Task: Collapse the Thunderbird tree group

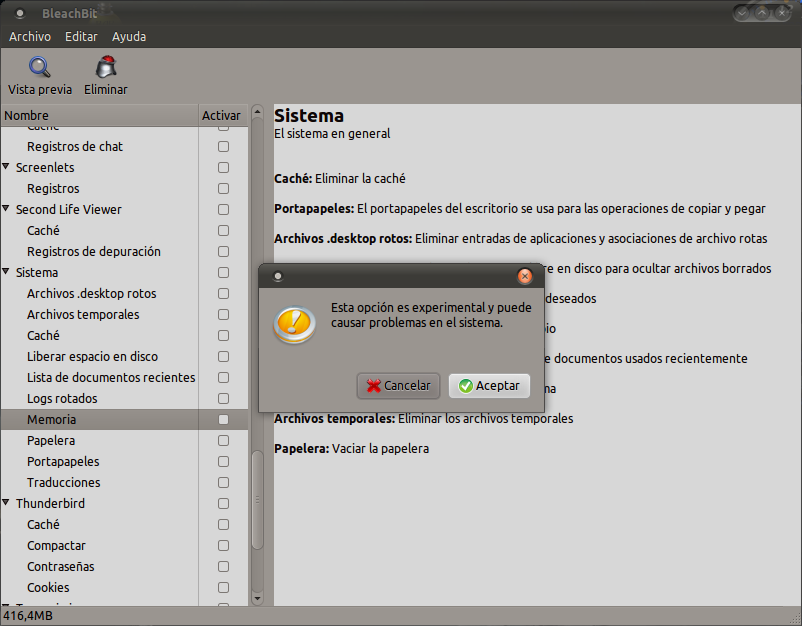Action: click(x=6, y=503)
